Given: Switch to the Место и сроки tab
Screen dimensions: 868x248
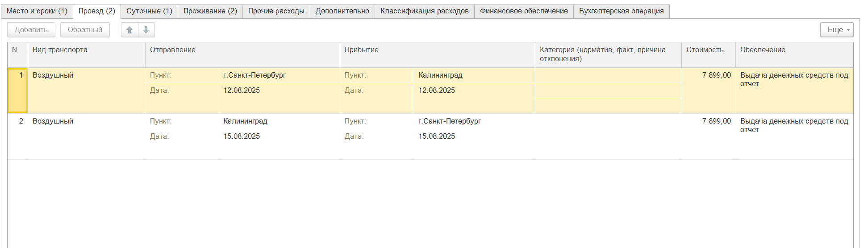Looking at the screenshot, I should [x=37, y=11].
